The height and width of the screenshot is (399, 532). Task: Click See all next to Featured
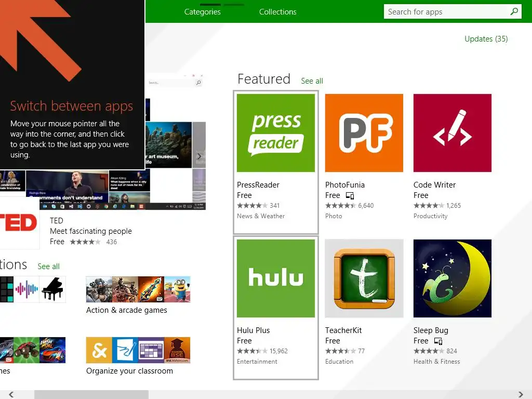coord(312,81)
